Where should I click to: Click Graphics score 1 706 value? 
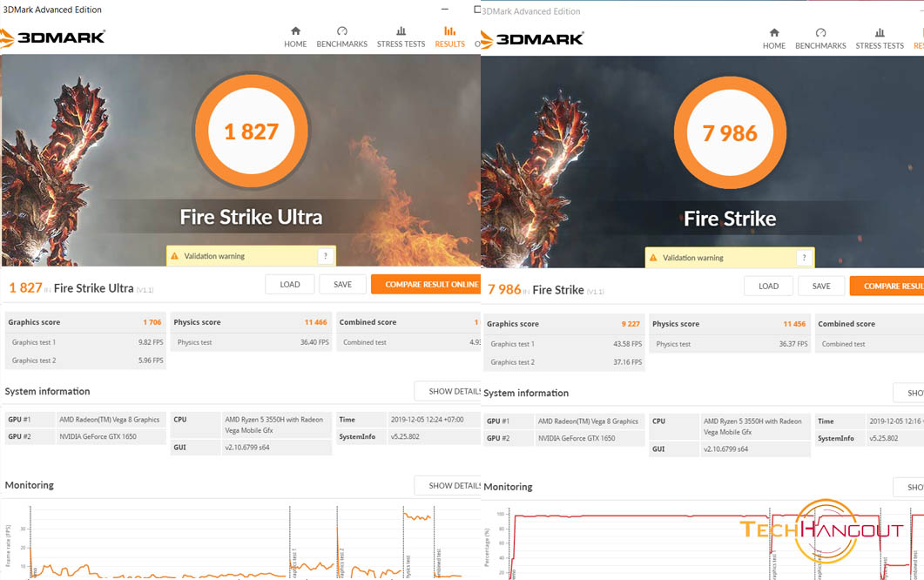[152, 322]
